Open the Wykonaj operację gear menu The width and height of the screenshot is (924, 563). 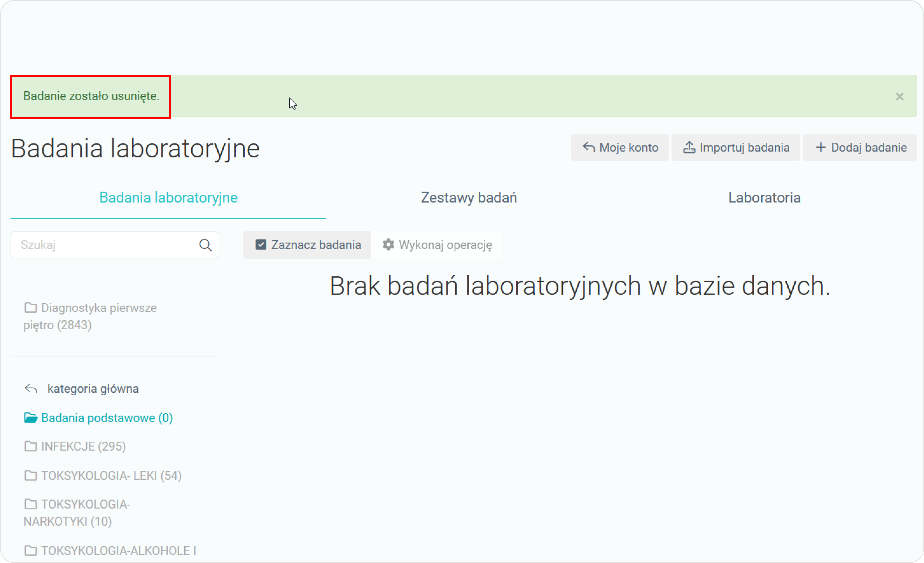[x=437, y=245]
